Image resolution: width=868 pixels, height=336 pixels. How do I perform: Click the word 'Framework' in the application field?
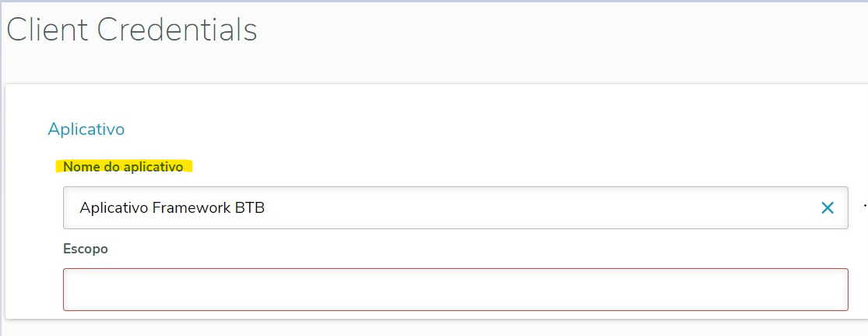coord(193,208)
